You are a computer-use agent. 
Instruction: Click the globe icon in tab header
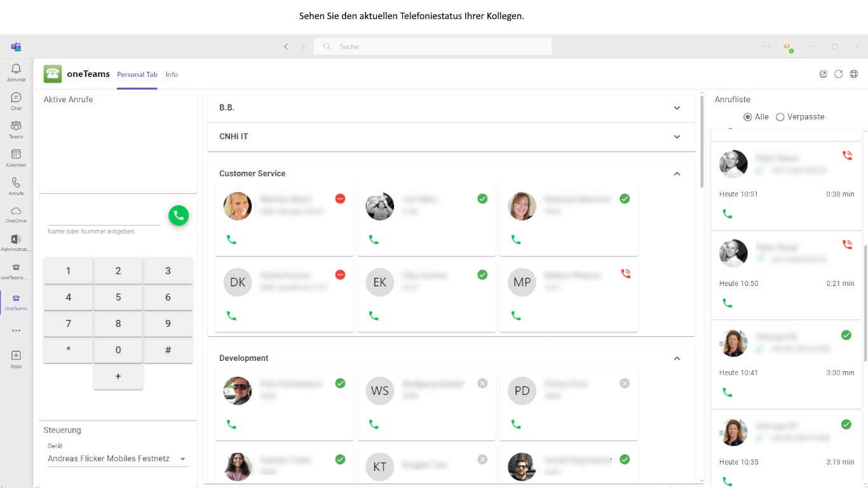tap(853, 74)
